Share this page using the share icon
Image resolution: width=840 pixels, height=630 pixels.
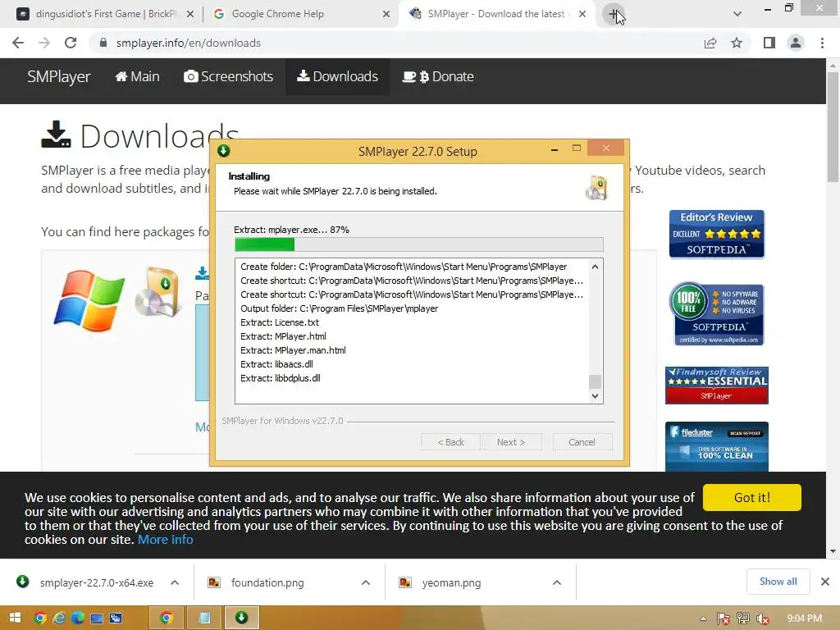click(710, 43)
